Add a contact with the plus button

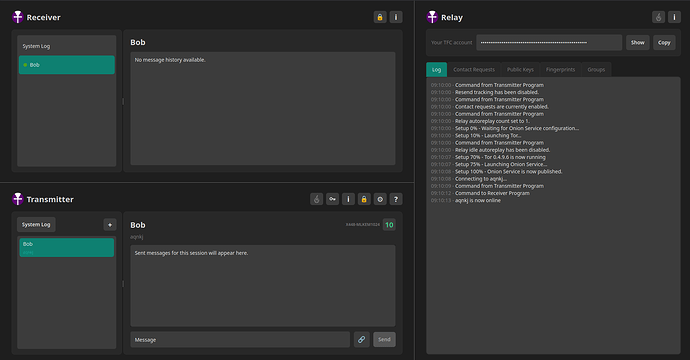[x=110, y=224]
